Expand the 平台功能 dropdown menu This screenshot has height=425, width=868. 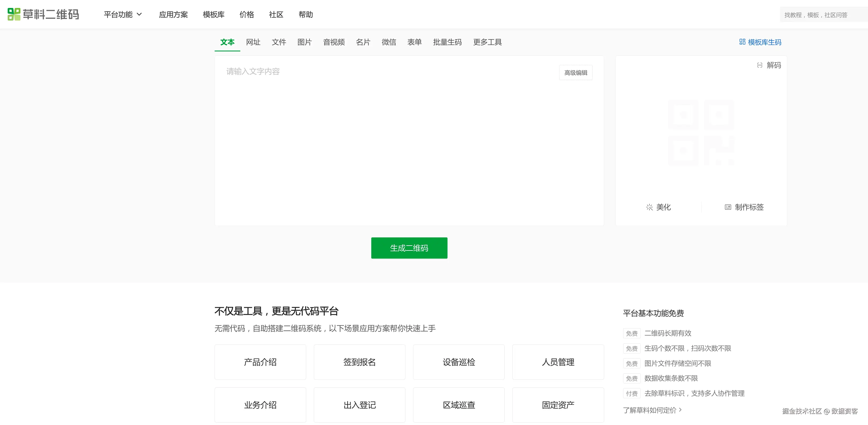(x=123, y=15)
